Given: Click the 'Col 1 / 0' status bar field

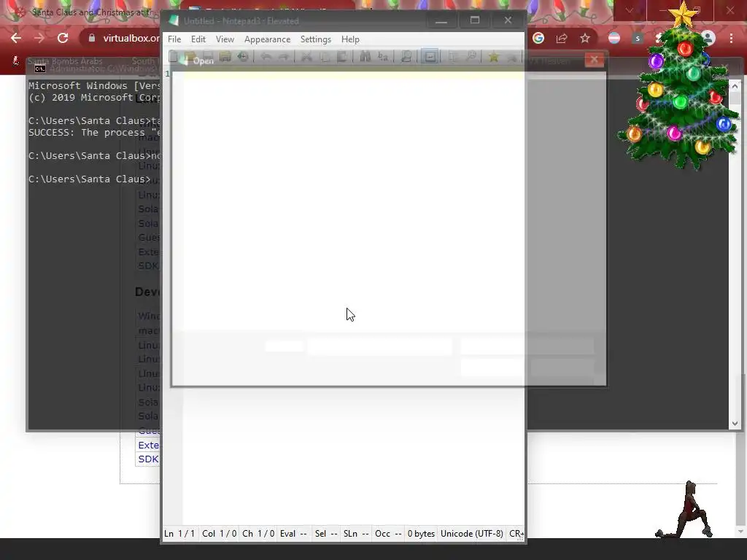Looking at the screenshot, I should click(x=219, y=534).
